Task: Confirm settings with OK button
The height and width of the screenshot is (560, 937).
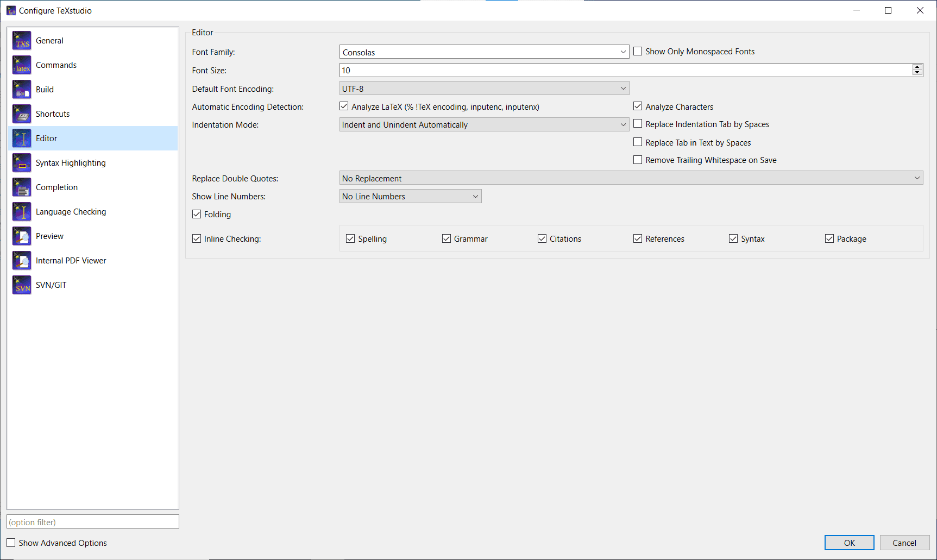Action: pos(849,543)
